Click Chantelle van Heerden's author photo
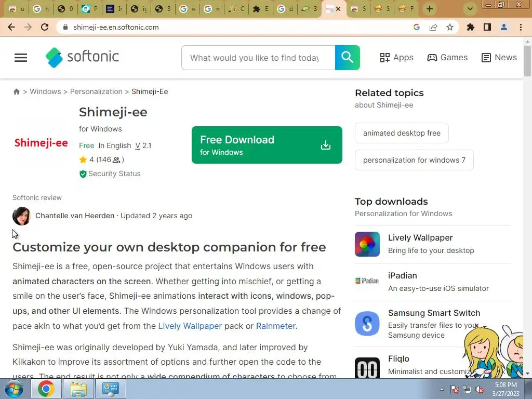532x399 pixels. tap(21, 216)
